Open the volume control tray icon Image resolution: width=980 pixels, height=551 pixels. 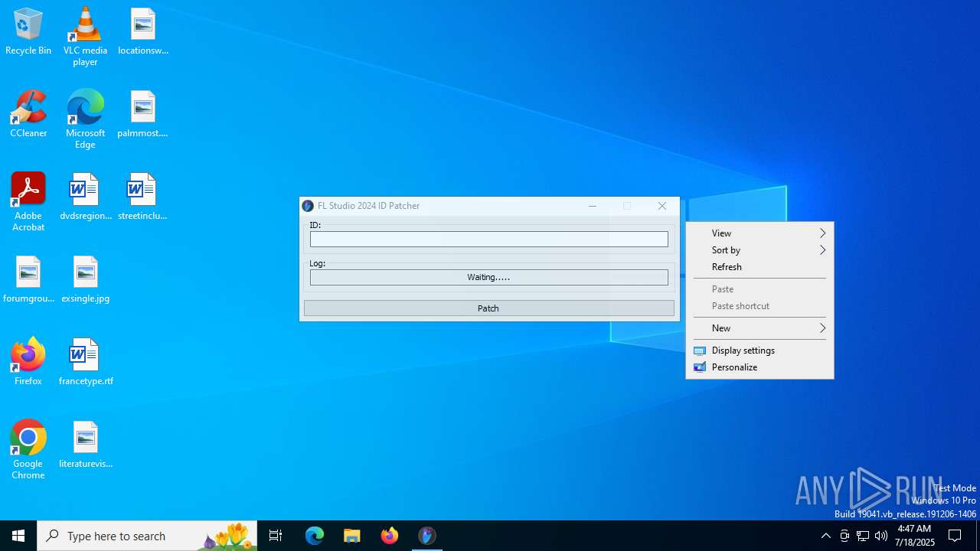881,536
